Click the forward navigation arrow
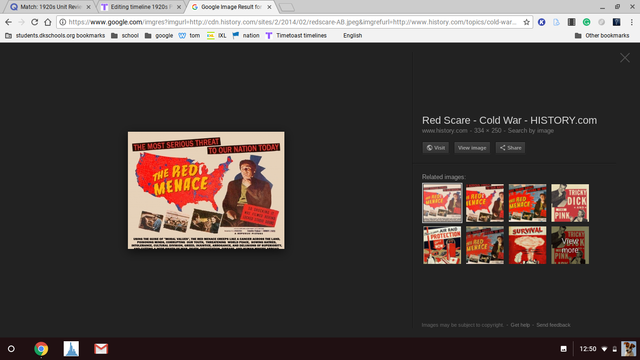Image resolution: width=640 pixels, height=360 pixels. (x=21, y=22)
